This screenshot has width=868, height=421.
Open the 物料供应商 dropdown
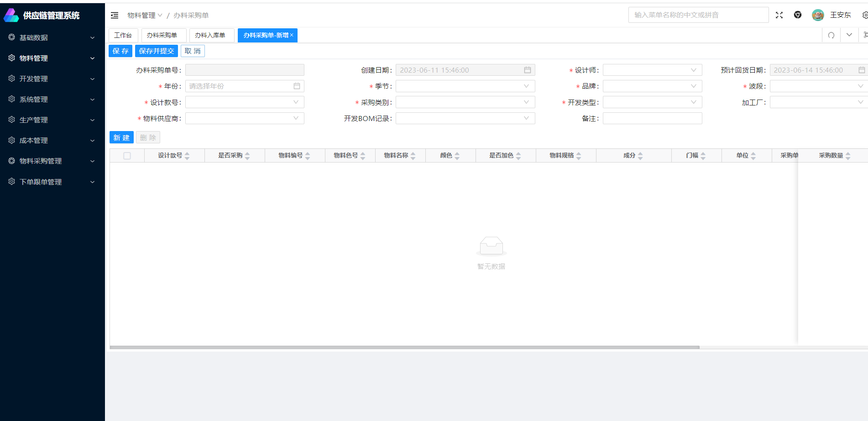point(245,119)
